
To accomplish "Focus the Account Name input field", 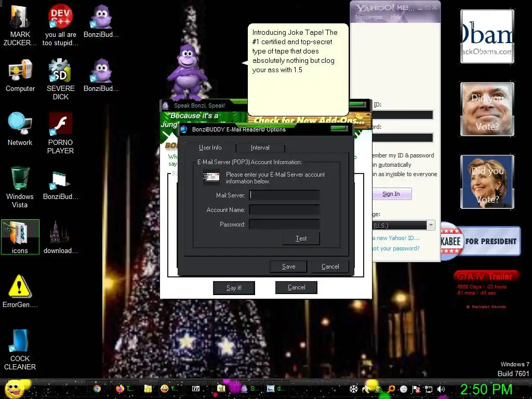I will [x=284, y=210].
